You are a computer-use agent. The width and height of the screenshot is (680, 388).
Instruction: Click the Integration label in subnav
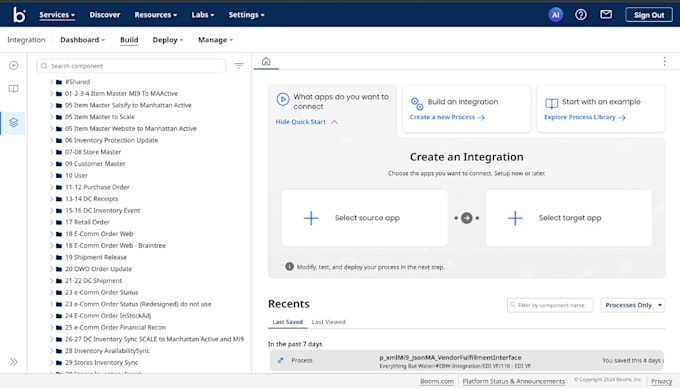click(x=26, y=40)
